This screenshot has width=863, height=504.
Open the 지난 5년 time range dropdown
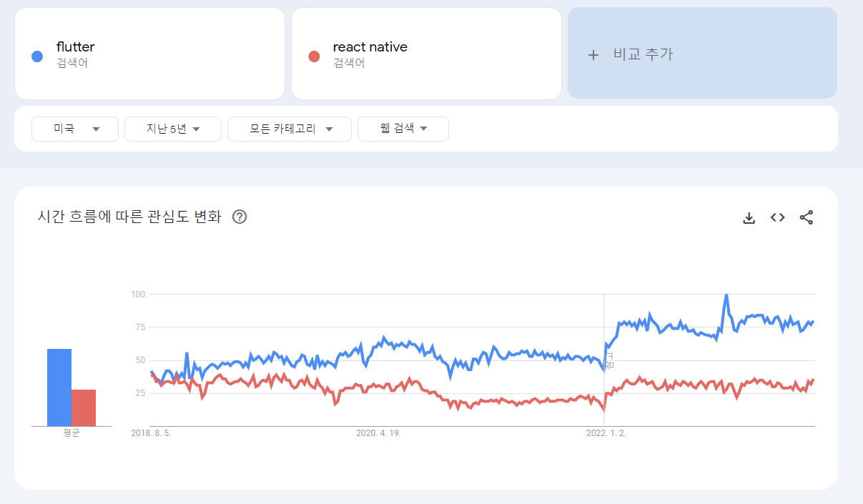[x=173, y=129]
